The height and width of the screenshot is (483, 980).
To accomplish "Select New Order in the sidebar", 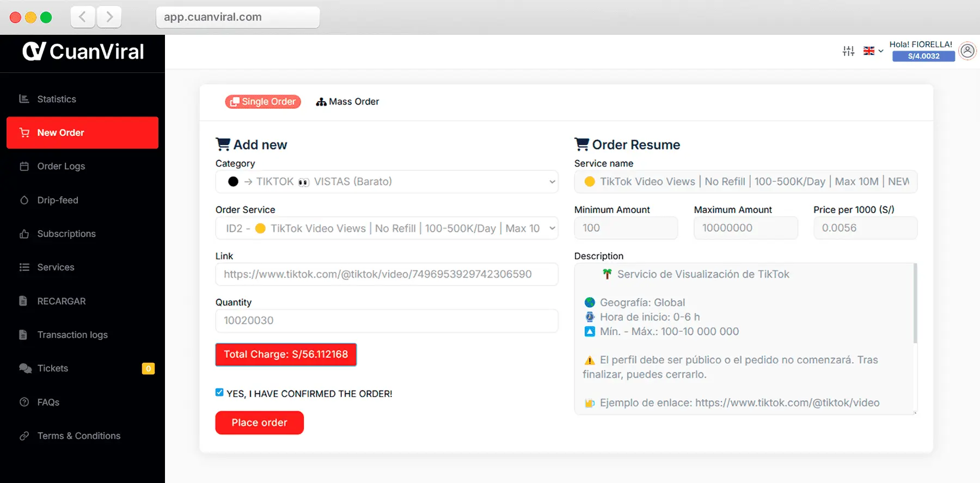I will [82, 133].
